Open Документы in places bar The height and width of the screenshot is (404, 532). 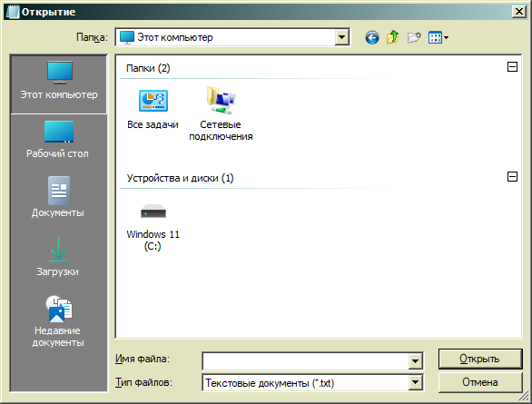tap(59, 198)
